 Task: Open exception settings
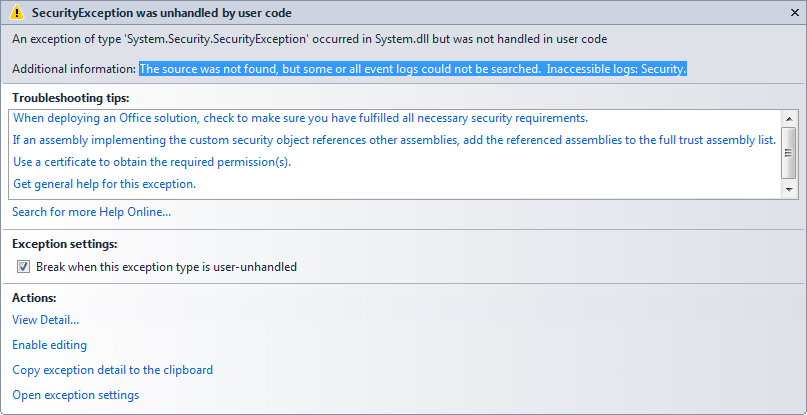(x=75, y=395)
